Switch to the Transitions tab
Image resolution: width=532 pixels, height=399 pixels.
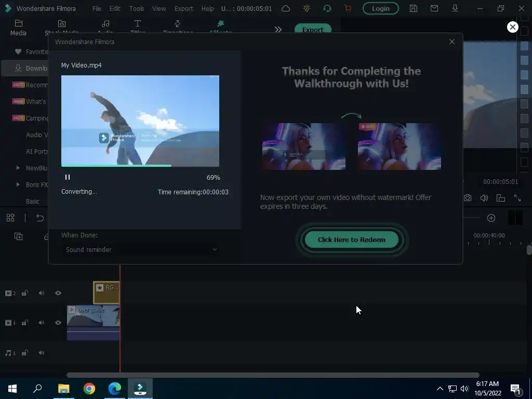[178, 27]
